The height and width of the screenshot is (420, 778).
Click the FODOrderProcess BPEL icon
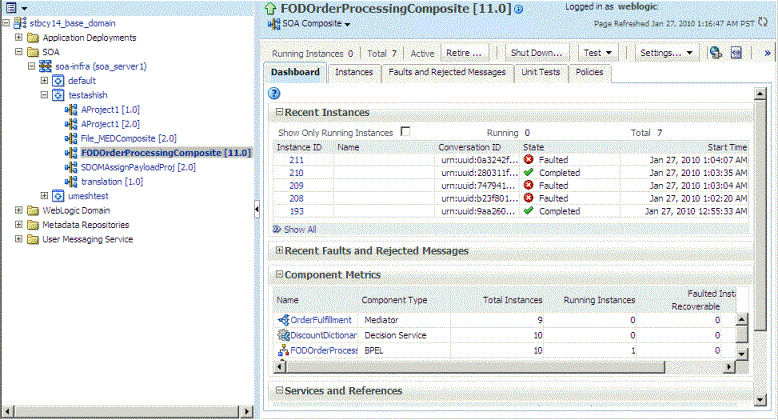coord(283,350)
